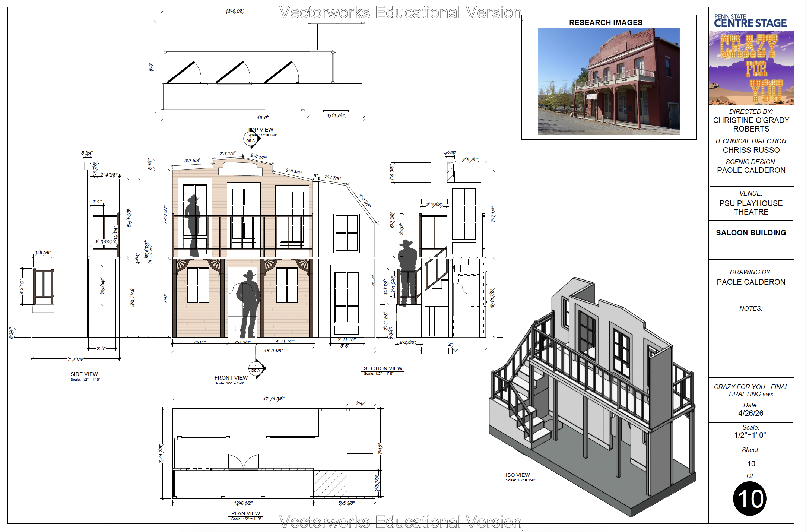The width and height of the screenshot is (806, 532).
Task: Select the Crazy For You poster image
Action: [751, 68]
